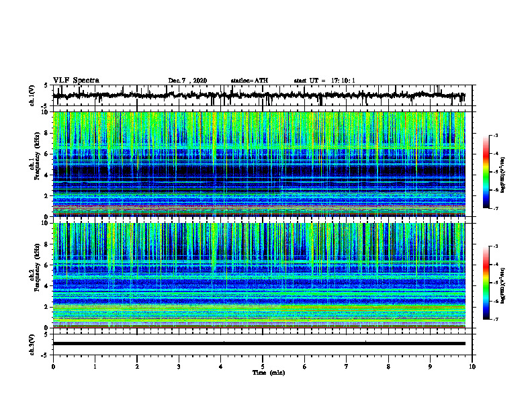Viewport: 532px width, 411px height.
Task: Click the "-3" tick on ch.1 colorbar
Action: tap(495, 136)
